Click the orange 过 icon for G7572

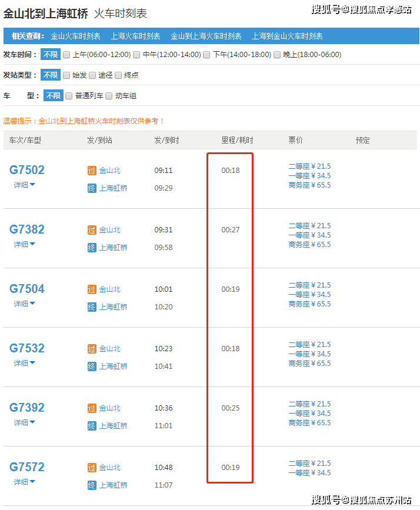(x=91, y=468)
